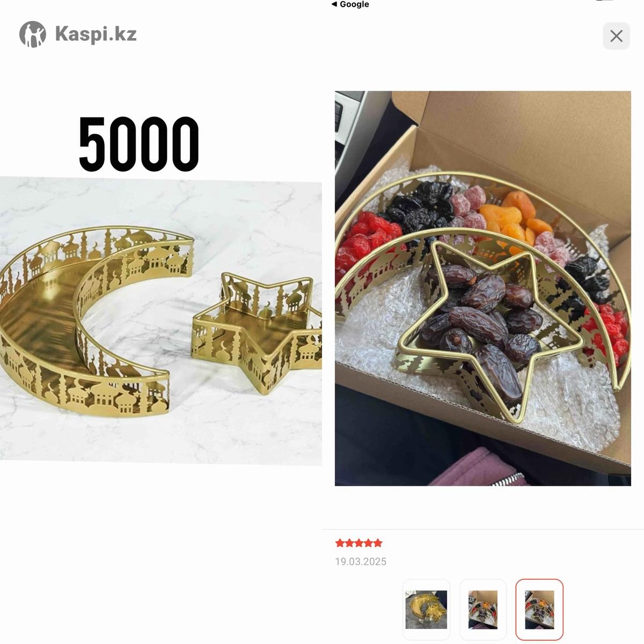This screenshot has width=644, height=644.
Task: Click the second red rating star
Action: coord(349,543)
